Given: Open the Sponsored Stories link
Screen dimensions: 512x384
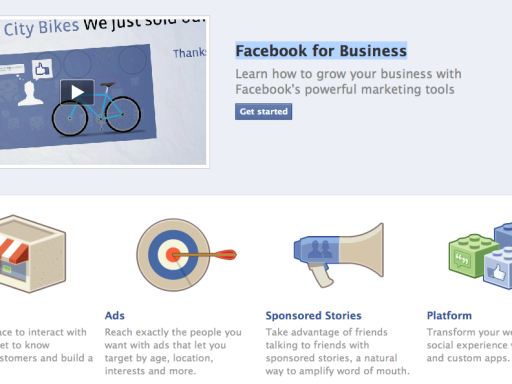Looking at the screenshot, I should click(x=313, y=315).
